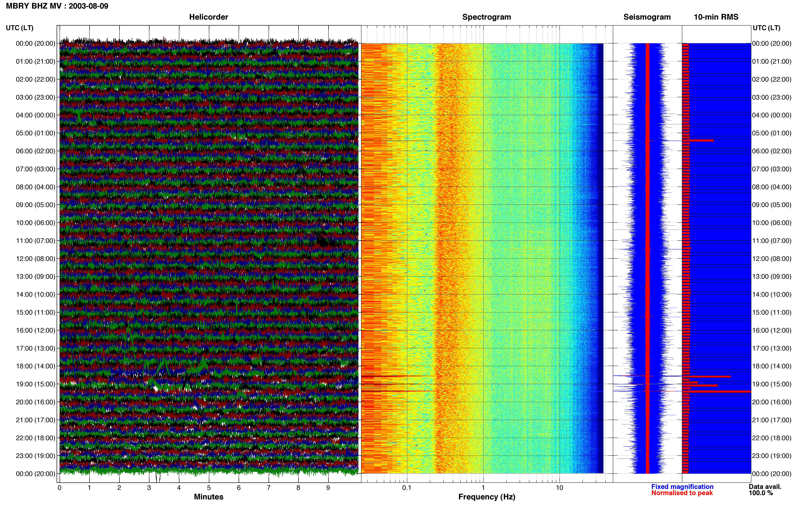Viewport: 812px width, 508px height.
Task: Click left-axis time label 22:00 (18:00)
Action: tap(36, 438)
